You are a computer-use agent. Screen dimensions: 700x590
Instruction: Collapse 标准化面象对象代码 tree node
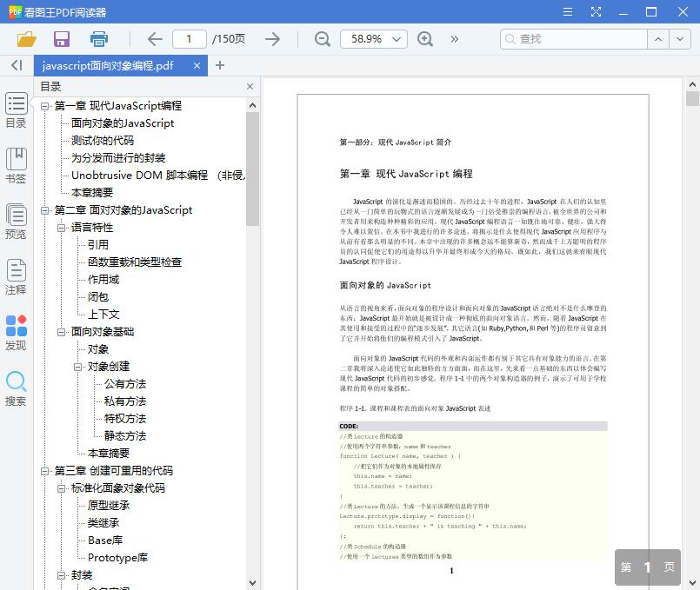[x=61, y=488]
